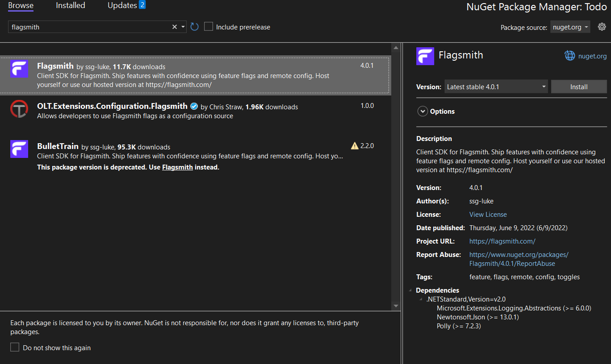Screen dimensions: 611x364
Task: Switch to the Updates tab
Action: (122, 5)
